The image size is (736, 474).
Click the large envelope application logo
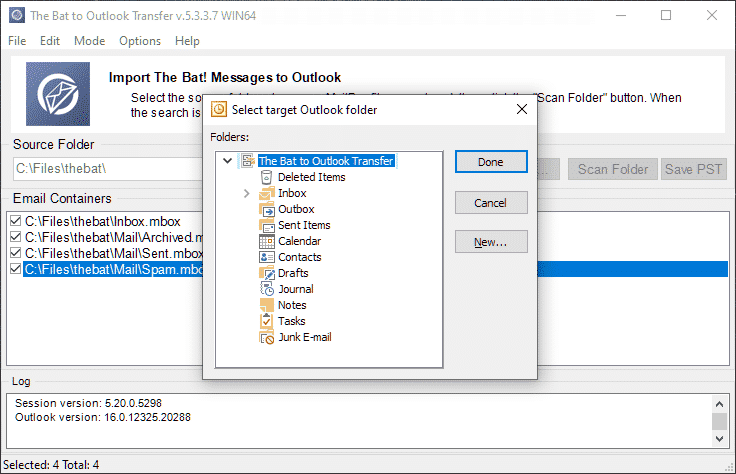(58, 94)
